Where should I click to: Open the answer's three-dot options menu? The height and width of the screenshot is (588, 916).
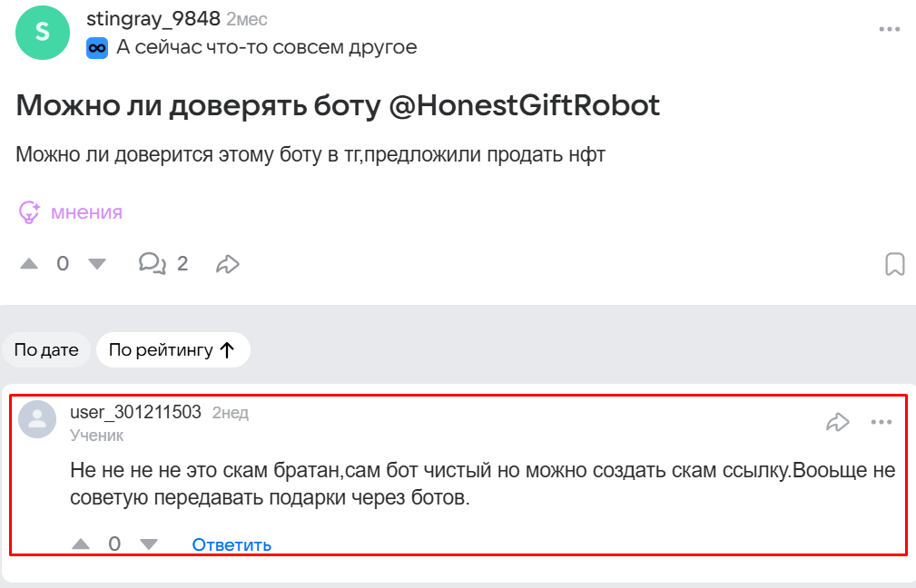click(x=882, y=422)
